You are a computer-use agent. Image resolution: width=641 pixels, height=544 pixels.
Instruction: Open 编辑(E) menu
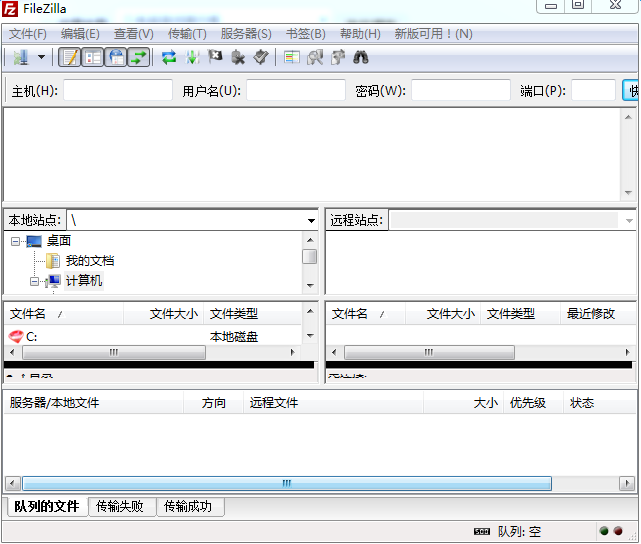pos(80,34)
